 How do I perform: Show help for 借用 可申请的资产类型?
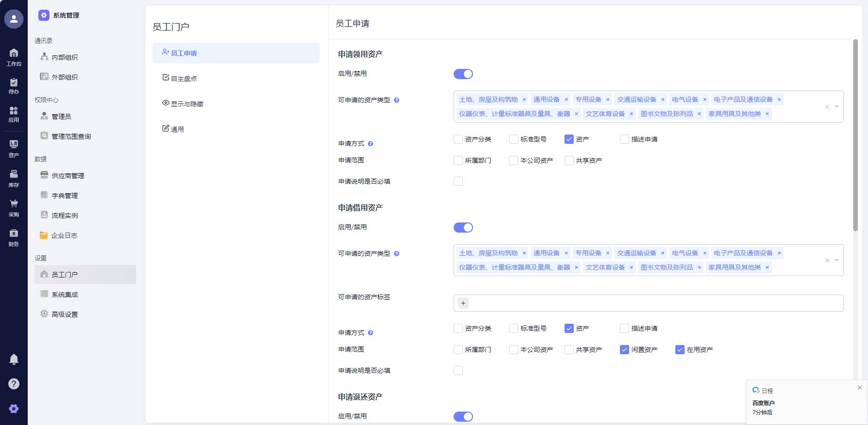(396, 253)
